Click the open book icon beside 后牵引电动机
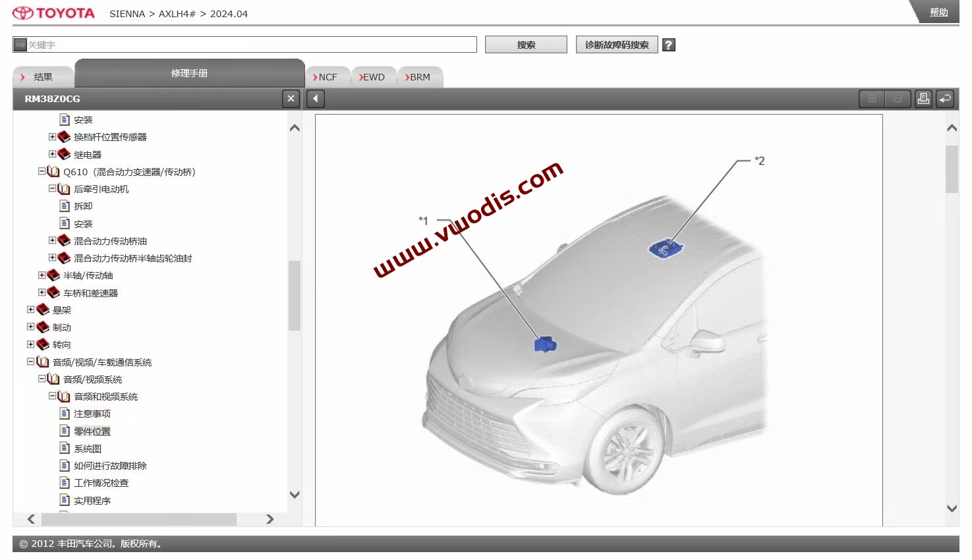 coord(64,189)
